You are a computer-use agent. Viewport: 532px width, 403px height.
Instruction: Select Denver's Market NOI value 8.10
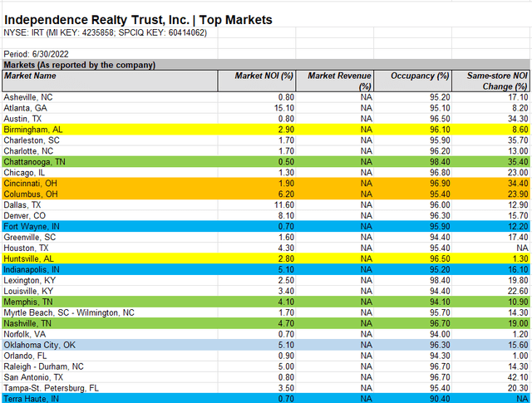coord(286,216)
